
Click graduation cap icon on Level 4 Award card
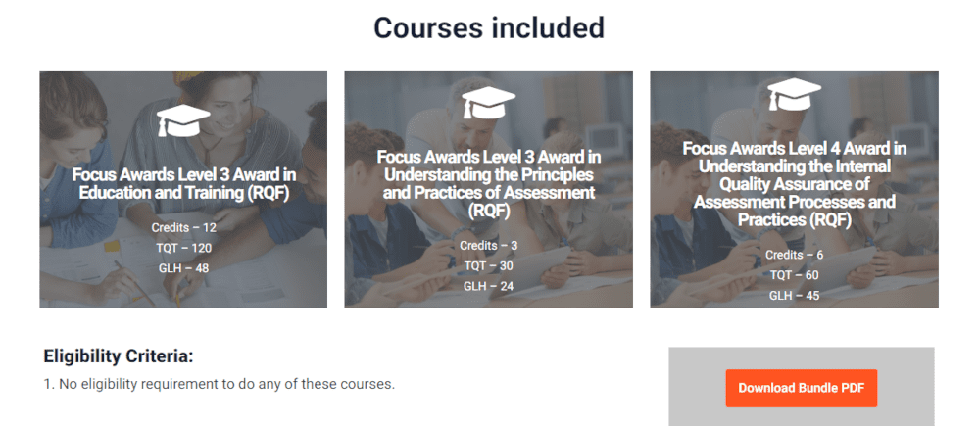[795, 95]
